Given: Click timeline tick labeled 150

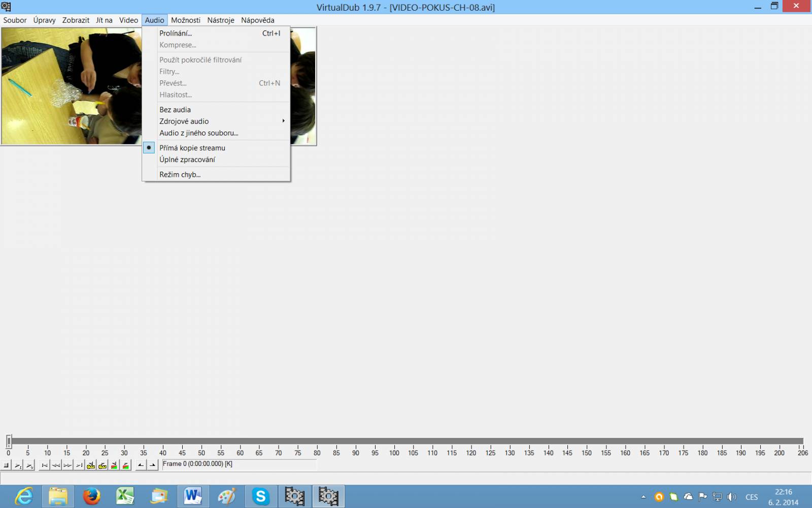Looking at the screenshot, I should (x=587, y=453).
